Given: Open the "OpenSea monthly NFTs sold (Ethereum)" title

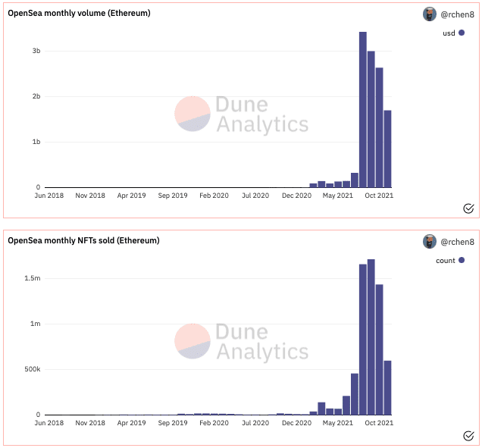Looking at the screenshot, I should click(x=83, y=240).
